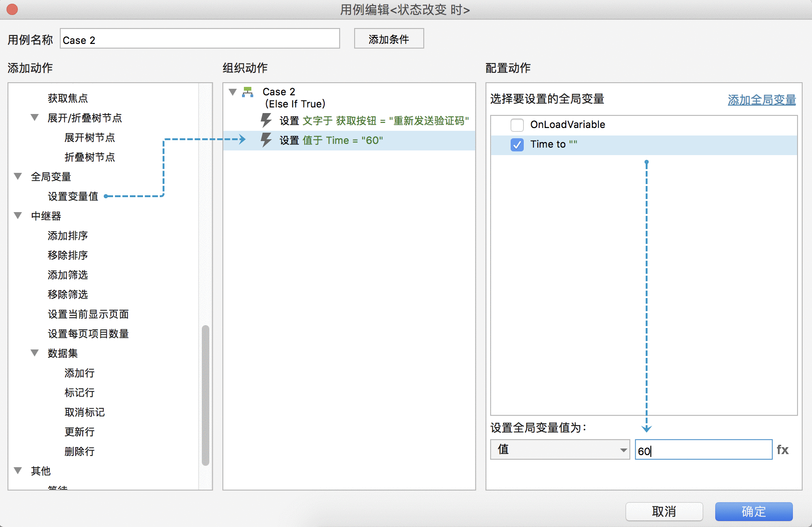The height and width of the screenshot is (527, 812).
Task: Select the 移除筛选 action
Action: (x=68, y=294)
